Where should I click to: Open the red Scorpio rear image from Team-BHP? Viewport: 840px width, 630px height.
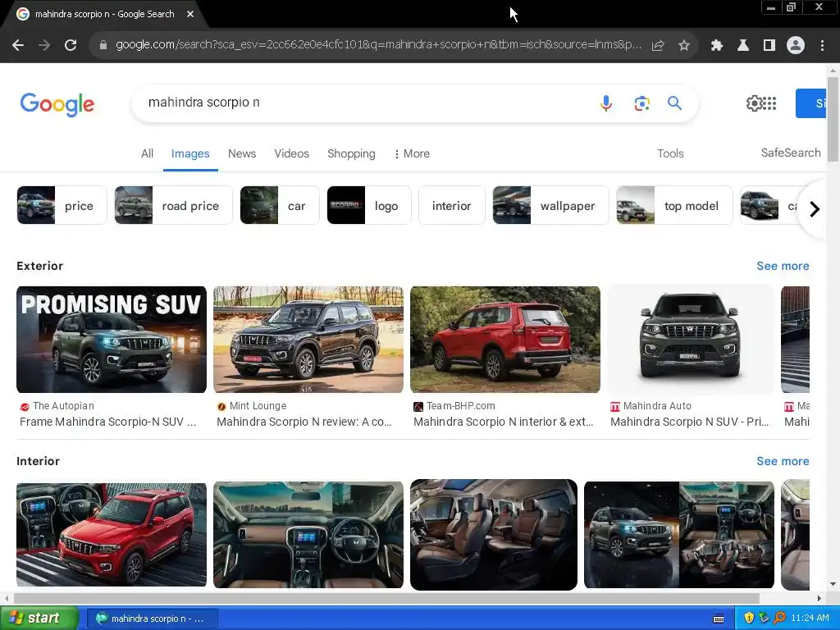tap(505, 339)
